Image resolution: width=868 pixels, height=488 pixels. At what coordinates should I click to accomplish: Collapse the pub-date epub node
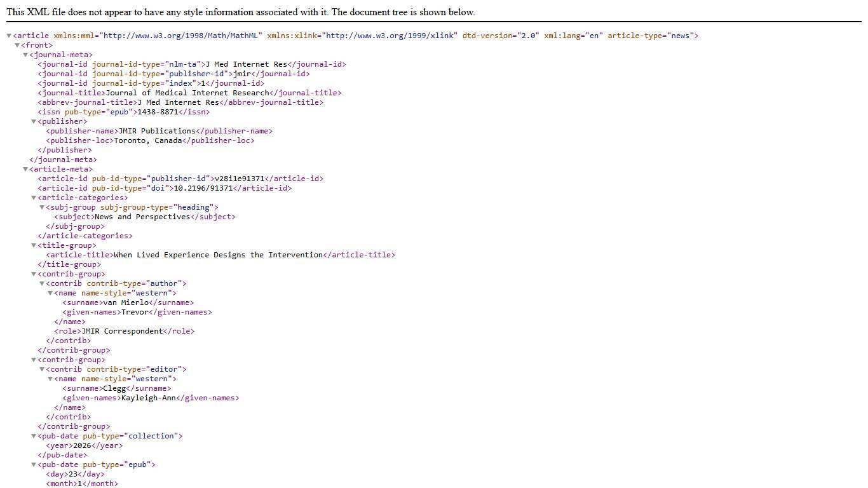tap(34, 465)
